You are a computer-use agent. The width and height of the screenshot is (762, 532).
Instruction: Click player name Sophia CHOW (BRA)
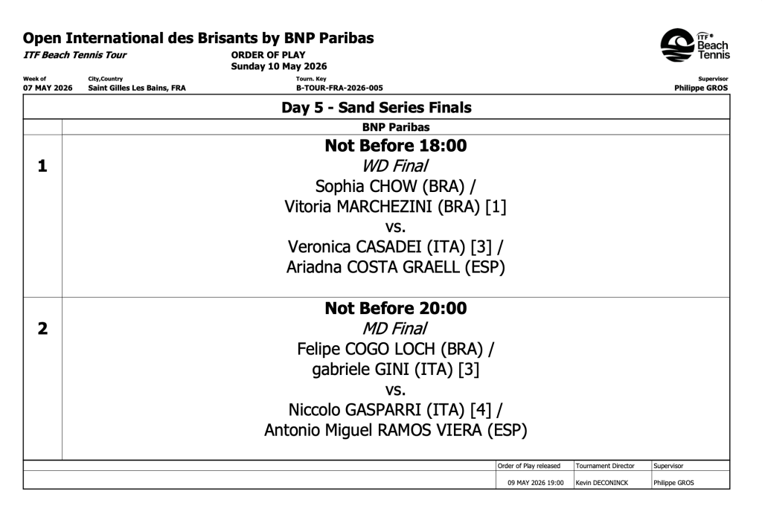click(390, 187)
